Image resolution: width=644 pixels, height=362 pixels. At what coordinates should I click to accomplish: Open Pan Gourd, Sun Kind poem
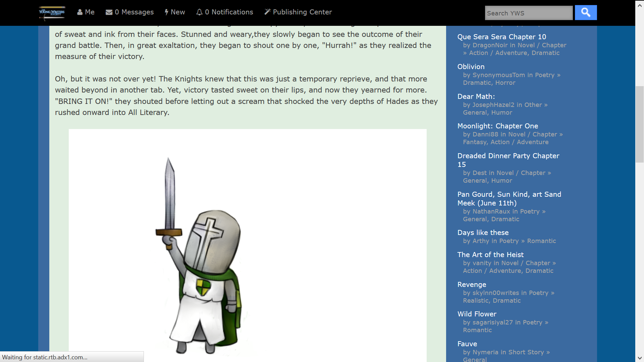(x=509, y=199)
